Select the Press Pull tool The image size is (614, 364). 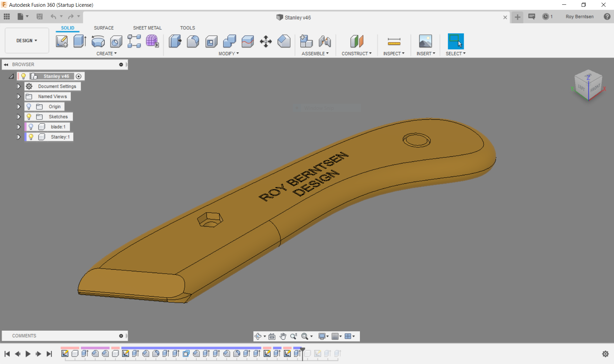[x=175, y=41]
